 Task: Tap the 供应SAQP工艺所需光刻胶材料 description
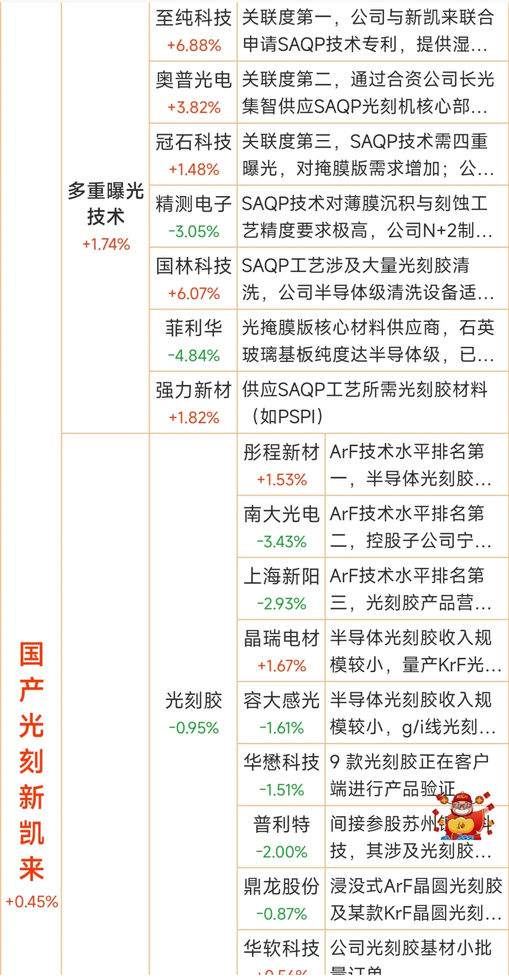tap(373, 403)
